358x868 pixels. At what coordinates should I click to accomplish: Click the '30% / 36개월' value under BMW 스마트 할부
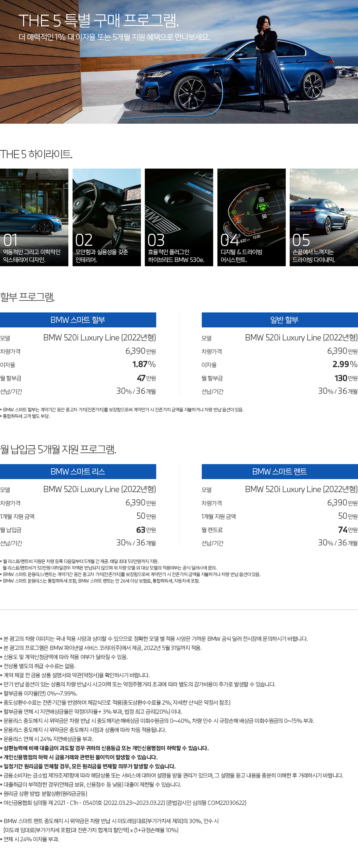point(136,391)
